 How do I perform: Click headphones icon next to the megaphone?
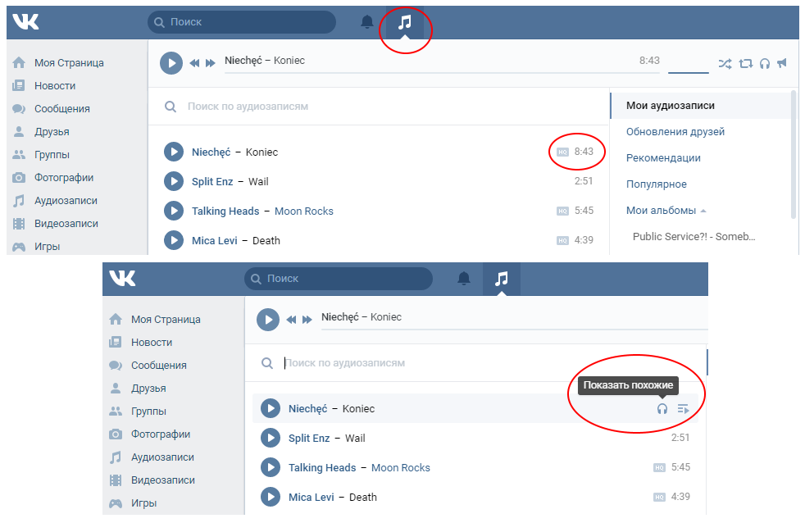(x=765, y=63)
